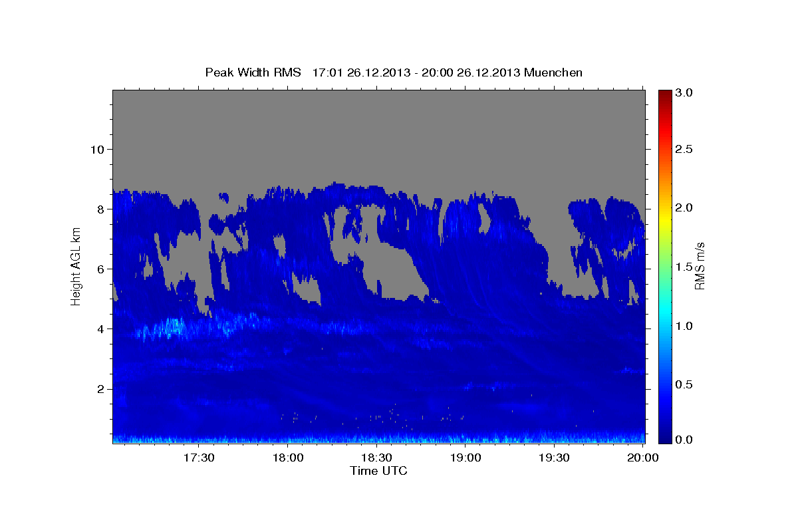Click the 18:00 time tick label
Image resolution: width=798 pixels, height=532 pixels.
tap(289, 458)
